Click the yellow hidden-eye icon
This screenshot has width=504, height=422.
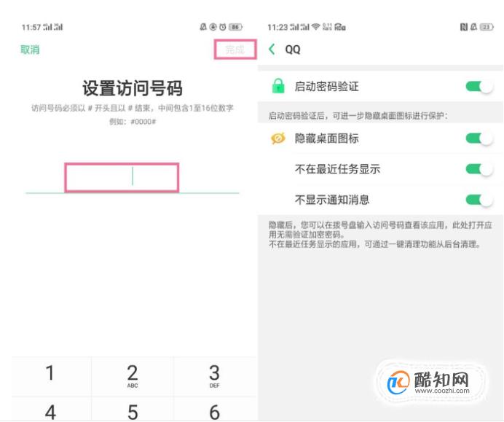pos(278,138)
